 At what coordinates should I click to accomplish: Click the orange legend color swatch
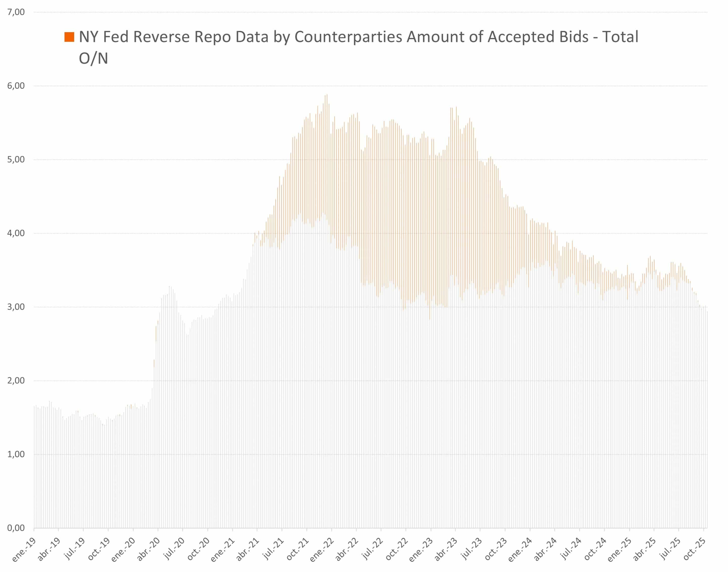69,37
